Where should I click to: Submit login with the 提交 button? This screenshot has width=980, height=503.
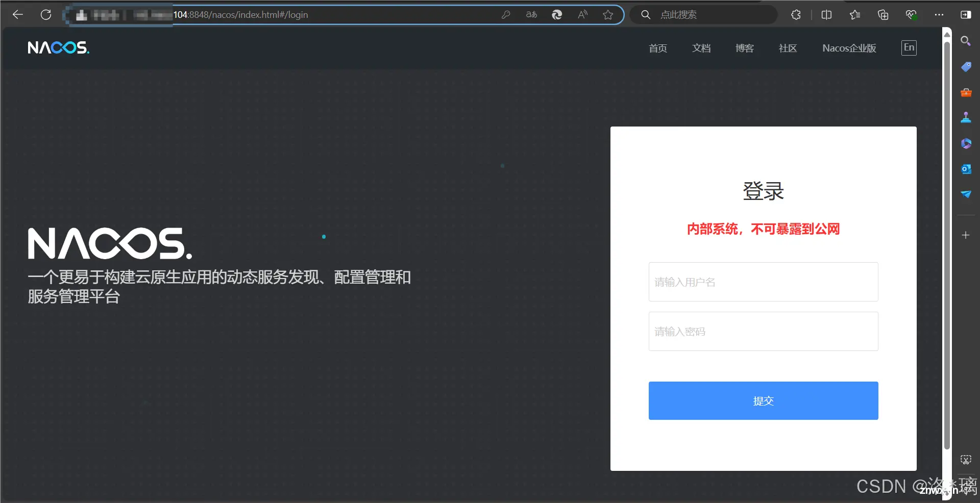pyautogui.click(x=764, y=401)
